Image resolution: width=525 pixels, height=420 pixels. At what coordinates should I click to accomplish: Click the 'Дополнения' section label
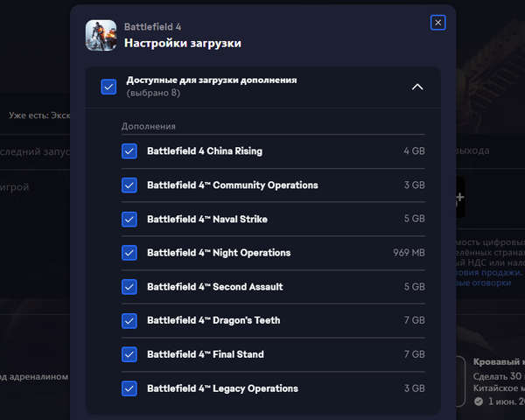click(x=149, y=126)
